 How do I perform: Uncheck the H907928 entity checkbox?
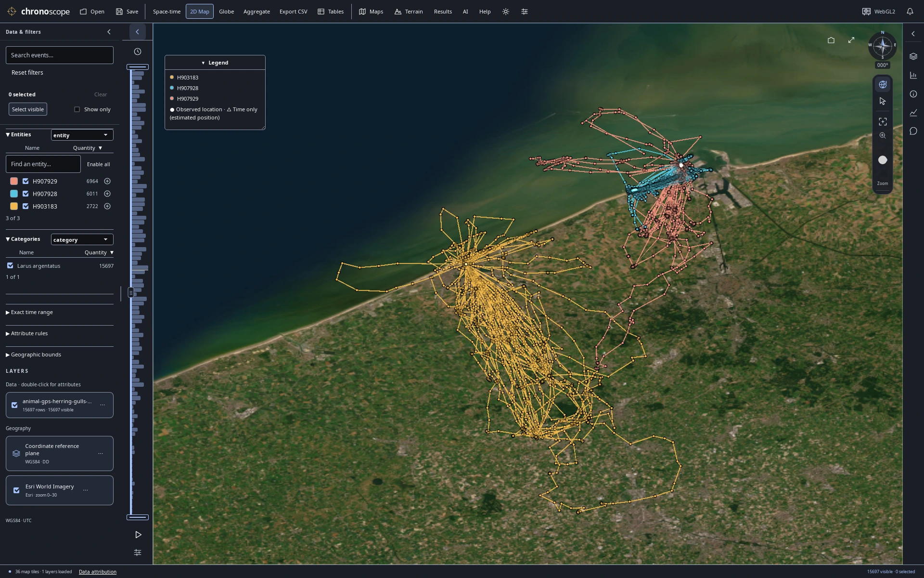click(x=26, y=194)
